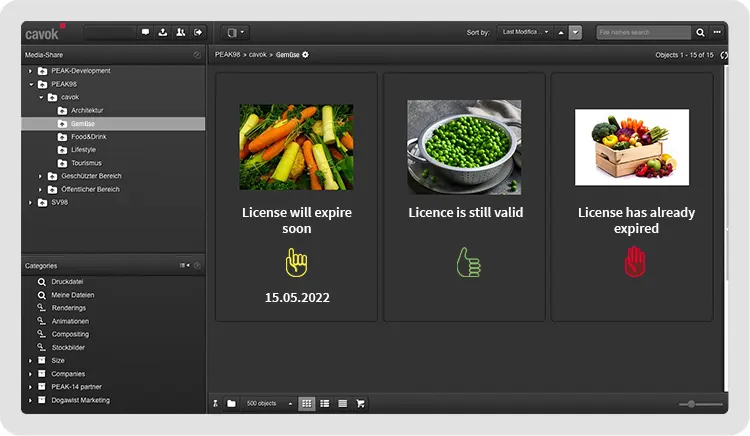Select the Tourismus folder
Image resolution: width=750 pixels, height=436 pixels.
tap(86, 163)
